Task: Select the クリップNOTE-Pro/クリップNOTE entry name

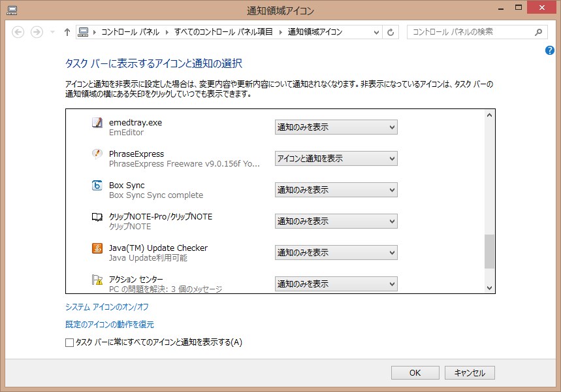Action: [161, 217]
